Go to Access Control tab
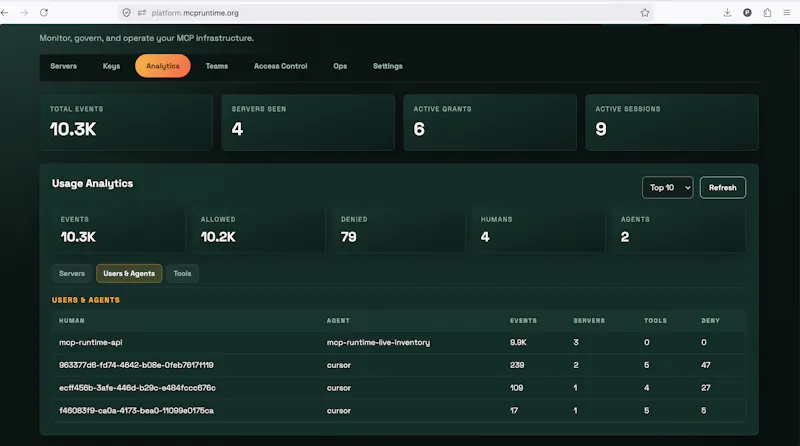Image resolution: width=800 pixels, height=446 pixels. 281,66
